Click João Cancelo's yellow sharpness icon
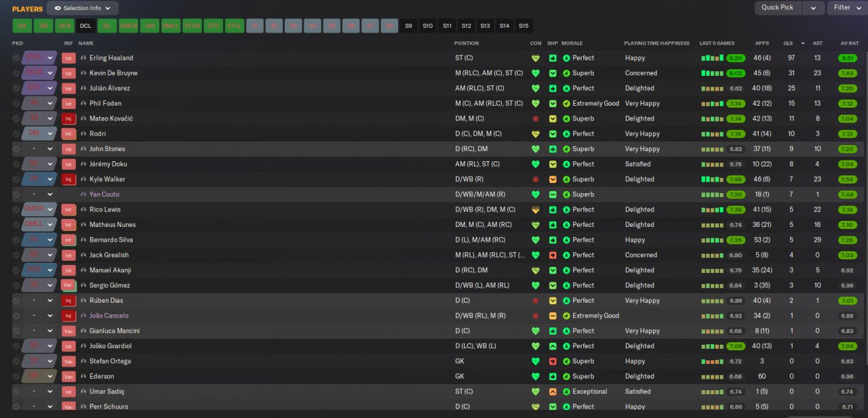 click(x=553, y=316)
